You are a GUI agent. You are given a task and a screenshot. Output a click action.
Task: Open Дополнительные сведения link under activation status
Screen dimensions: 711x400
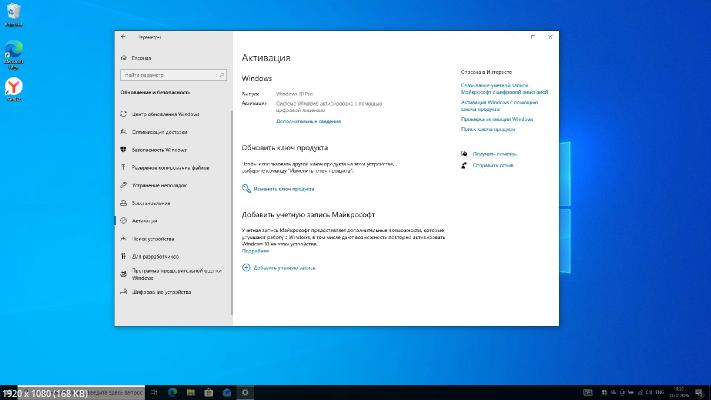click(x=308, y=121)
